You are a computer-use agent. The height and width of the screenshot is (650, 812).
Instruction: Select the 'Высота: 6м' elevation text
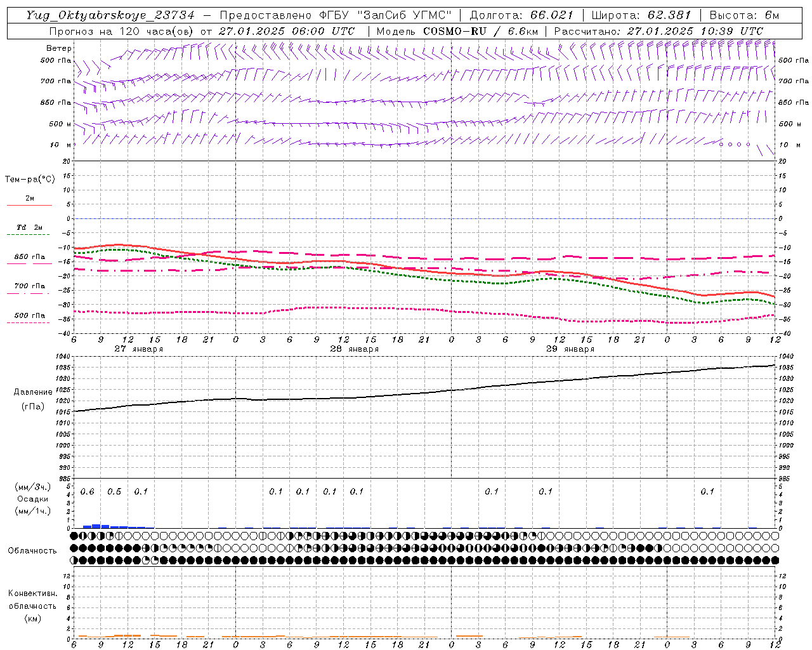pyautogui.click(x=743, y=15)
